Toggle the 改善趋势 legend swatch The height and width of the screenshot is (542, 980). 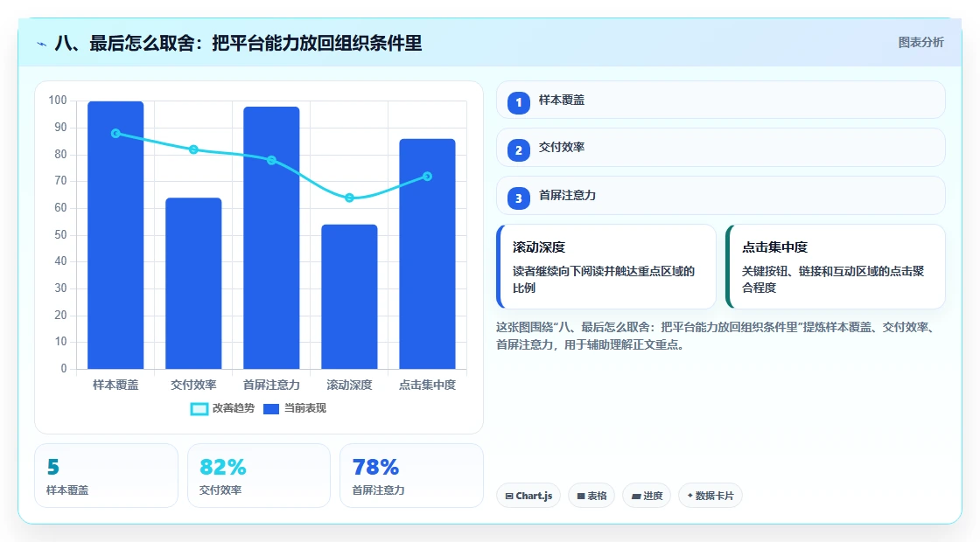pyautogui.click(x=199, y=409)
